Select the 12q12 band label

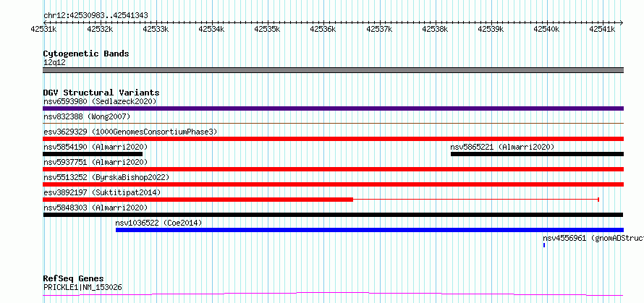point(54,62)
